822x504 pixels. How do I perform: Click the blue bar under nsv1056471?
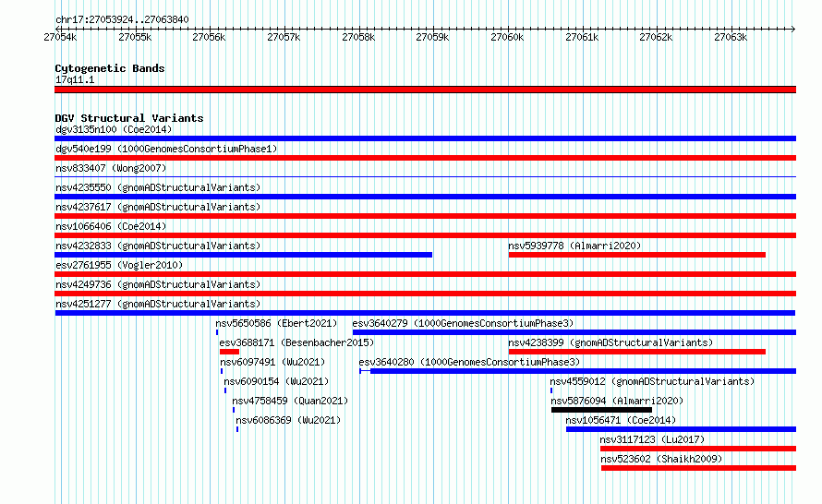pyautogui.click(x=681, y=429)
